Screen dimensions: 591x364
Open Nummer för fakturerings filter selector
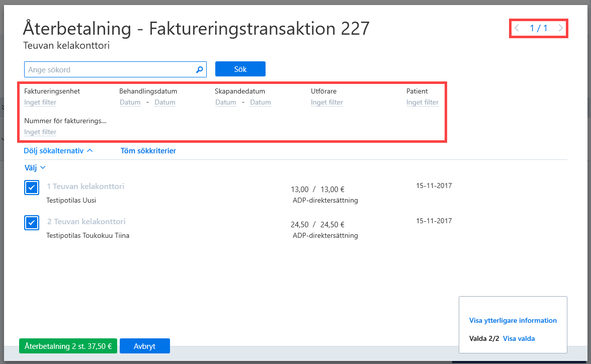click(x=40, y=132)
